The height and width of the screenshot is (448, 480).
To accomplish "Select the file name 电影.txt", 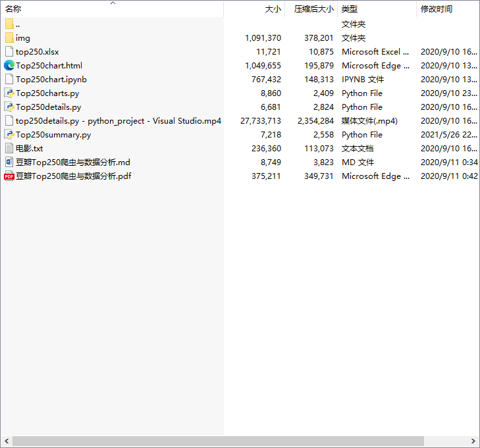I will pos(30,148).
